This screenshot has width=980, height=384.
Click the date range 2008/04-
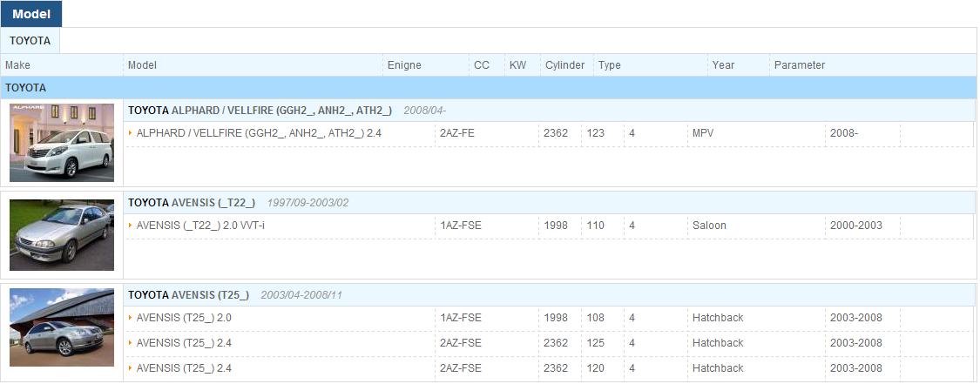point(425,111)
